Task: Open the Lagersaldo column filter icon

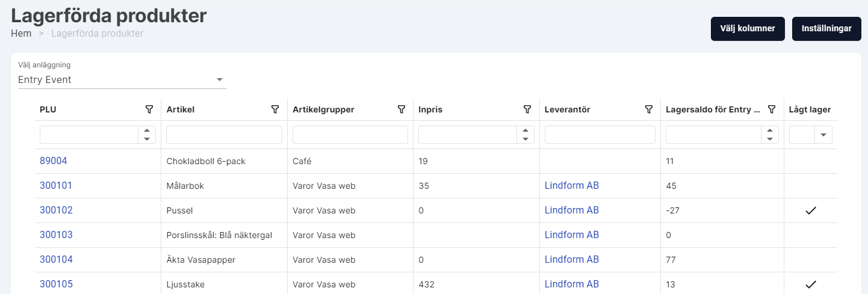Action: click(x=772, y=109)
